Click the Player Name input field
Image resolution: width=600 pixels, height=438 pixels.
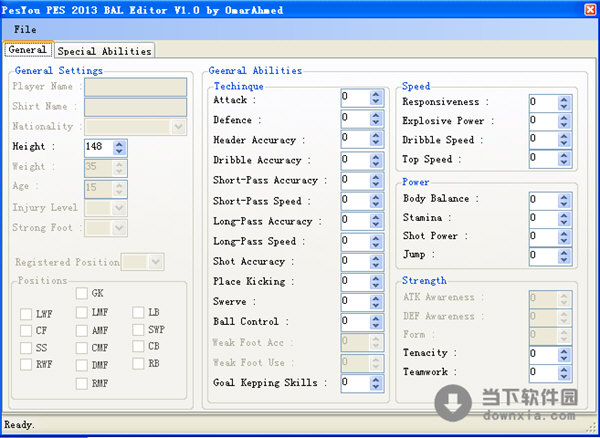[x=135, y=87]
